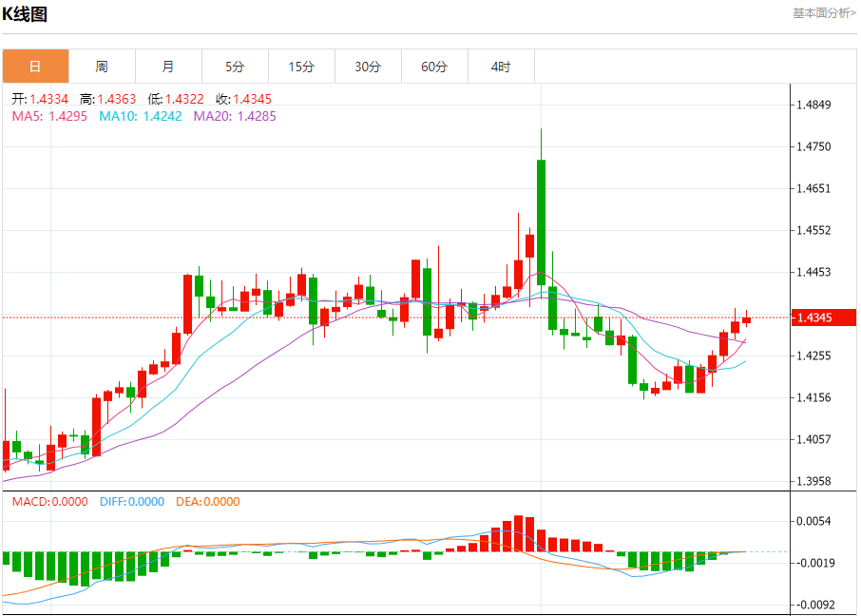Click the tallest red MACD histogram bar
The width and height of the screenshot is (861, 616).
click(518, 533)
